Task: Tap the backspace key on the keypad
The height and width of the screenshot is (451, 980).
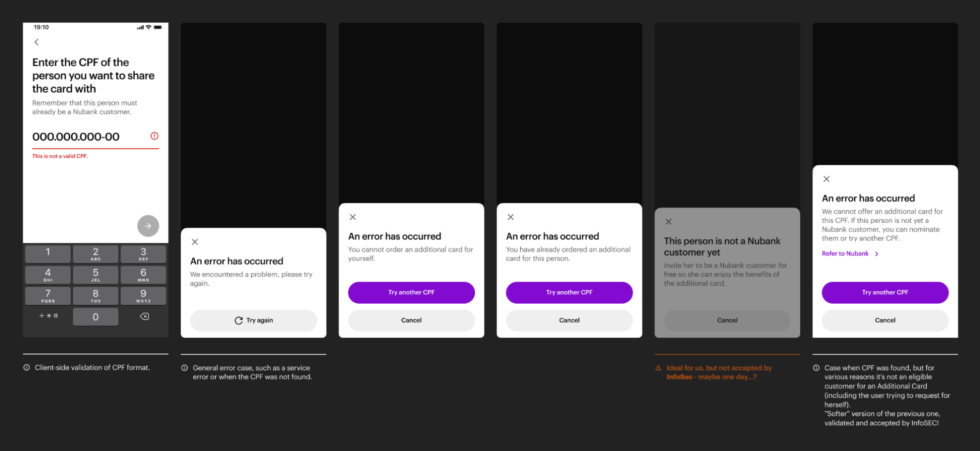Action: pos(144,316)
